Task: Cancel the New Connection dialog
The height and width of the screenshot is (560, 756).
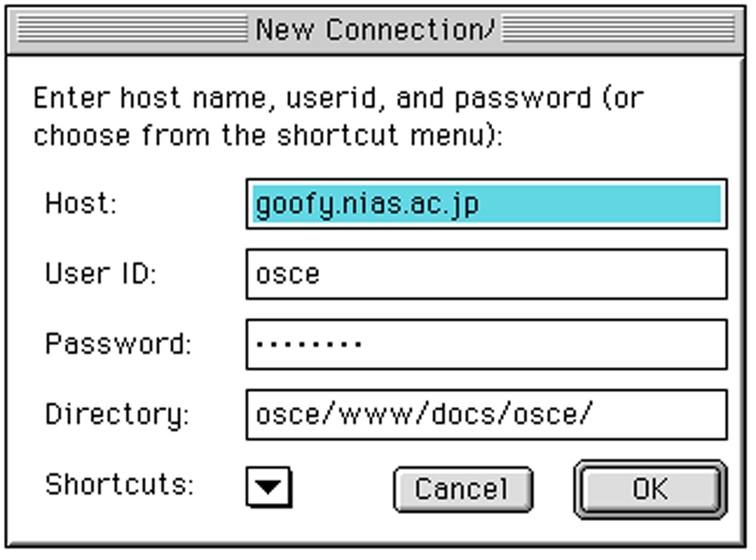Action: [463, 489]
